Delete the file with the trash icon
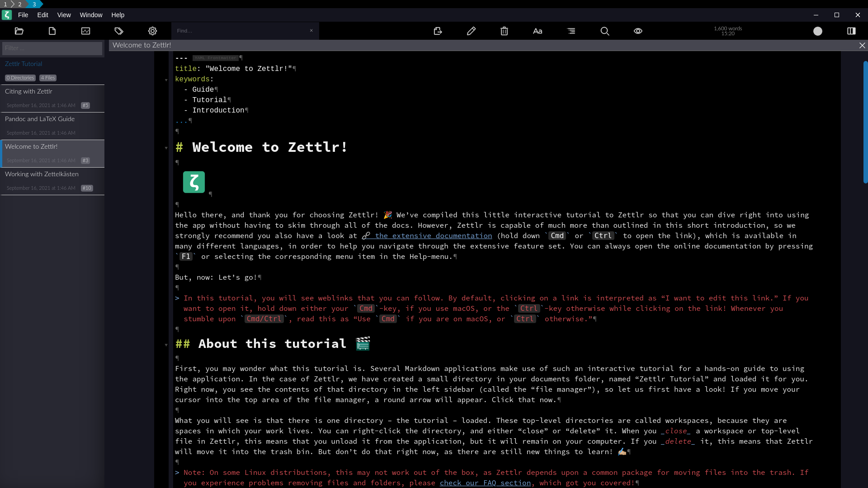Viewport: 868px width, 488px height. 504,31
